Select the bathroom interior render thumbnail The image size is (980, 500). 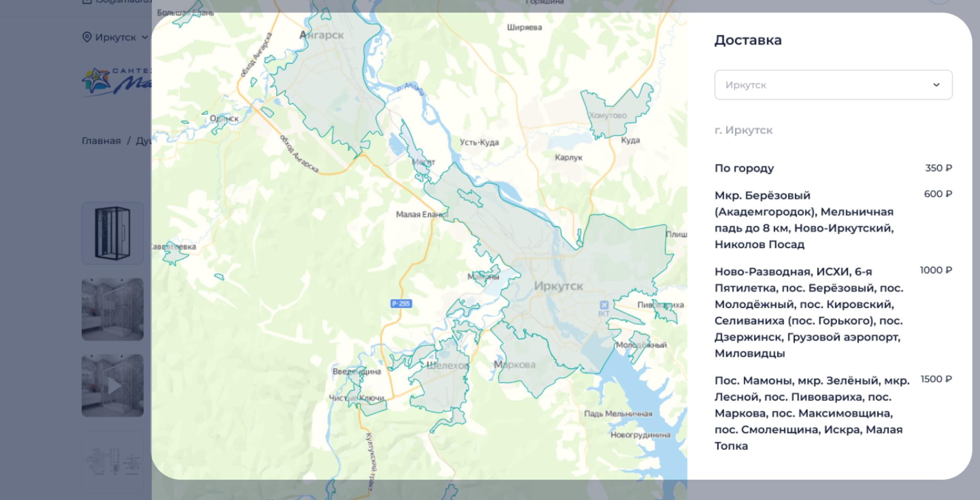click(112, 309)
